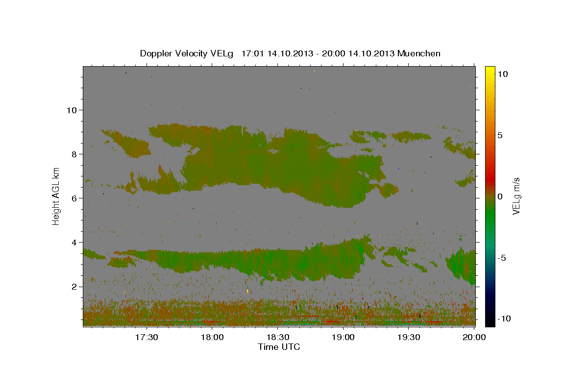Screen dimensions: 588x392
Task: Click the colorbar tick label '0'
Action: [500, 196]
